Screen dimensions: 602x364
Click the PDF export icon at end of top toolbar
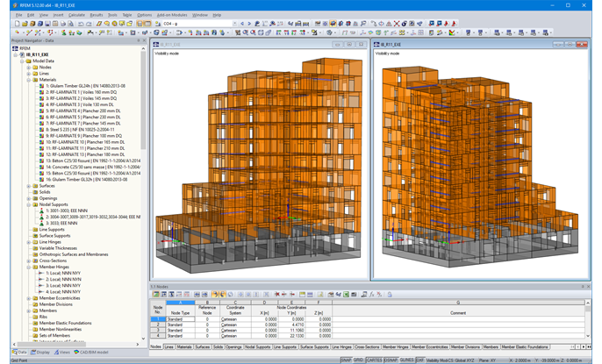pyautogui.click(x=454, y=24)
